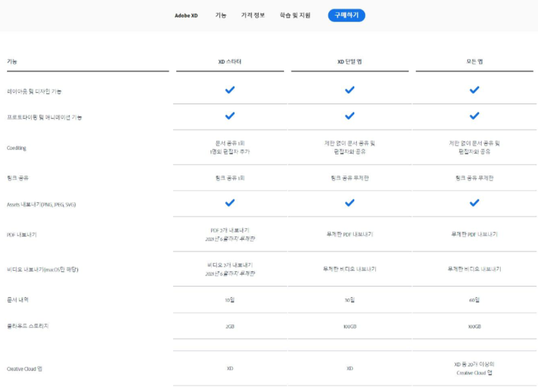Click the 10일 document history cell
The height and width of the screenshot is (392, 538).
pos(230,300)
